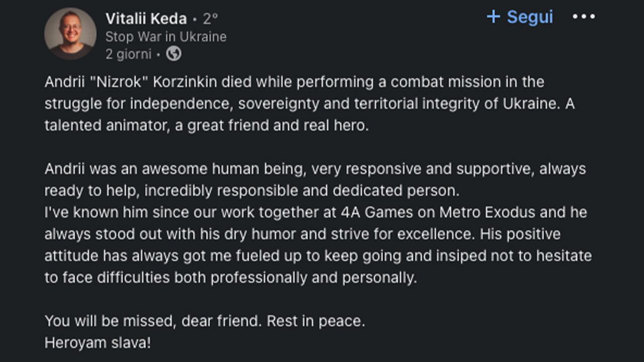Click the line starting Andrii "Nizrok" Korzinkin died
The width and height of the screenshot is (644, 362).
pyautogui.click(x=294, y=81)
